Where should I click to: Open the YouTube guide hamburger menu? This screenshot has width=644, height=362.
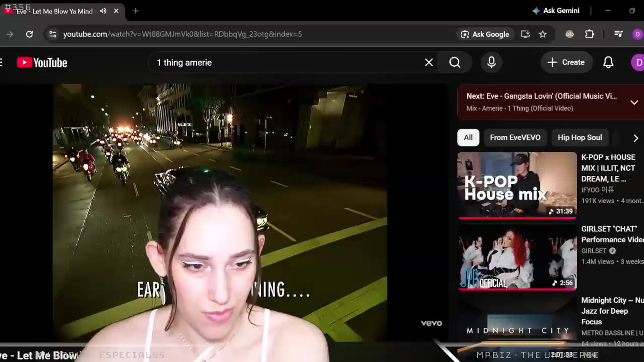tap(1, 63)
